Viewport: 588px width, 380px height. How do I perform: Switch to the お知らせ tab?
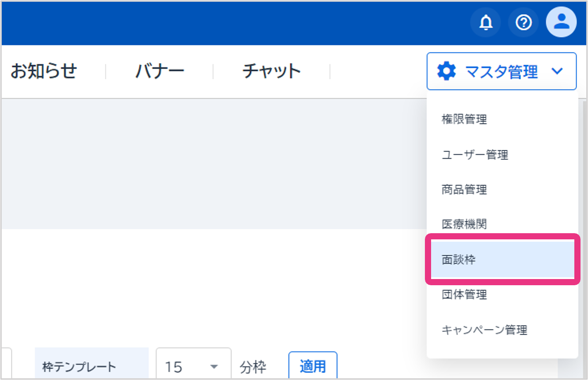(44, 71)
